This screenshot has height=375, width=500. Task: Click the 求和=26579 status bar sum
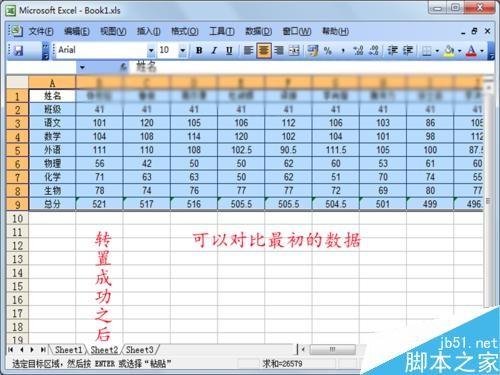pyautogui.click(x=282, y=364)
